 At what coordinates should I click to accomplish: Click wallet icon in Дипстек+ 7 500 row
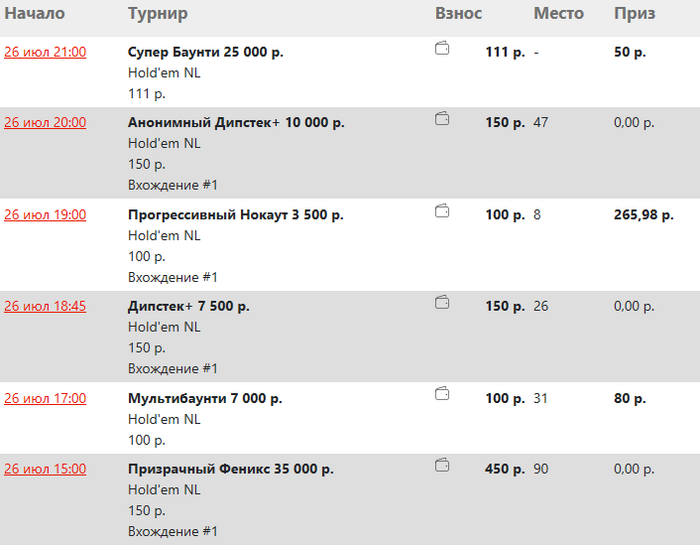[x=442, y=303]
